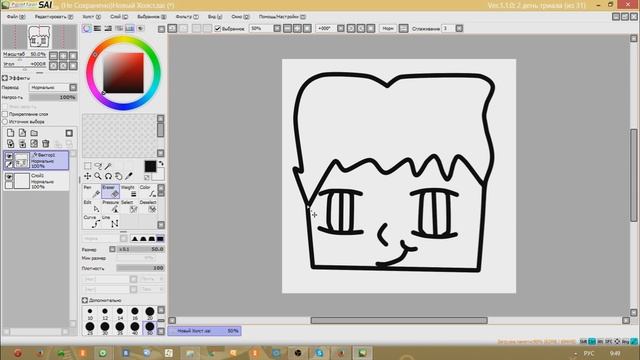The image size is (640, 360).
Task: Create a new layer folder
Action: (34, 133)
